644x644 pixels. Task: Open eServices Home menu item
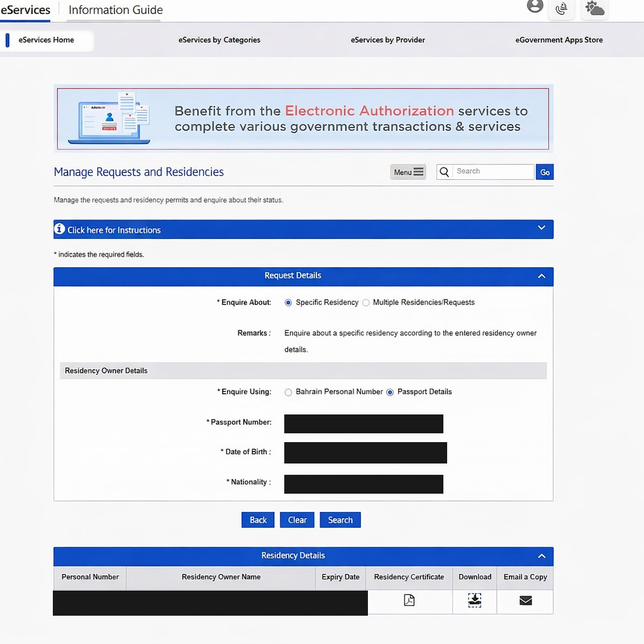[x=47, y=40]
